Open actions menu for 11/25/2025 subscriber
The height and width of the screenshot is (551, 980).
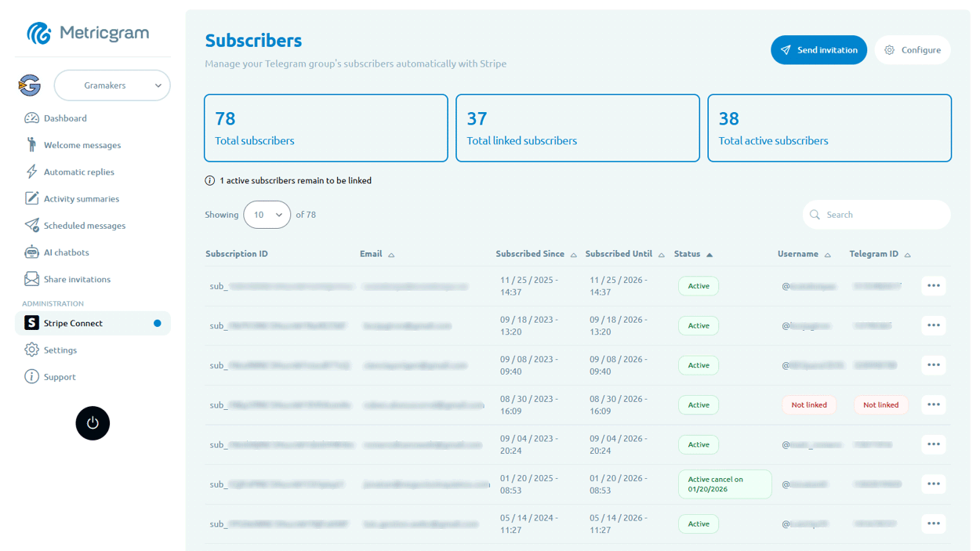(x=934, y=286)
